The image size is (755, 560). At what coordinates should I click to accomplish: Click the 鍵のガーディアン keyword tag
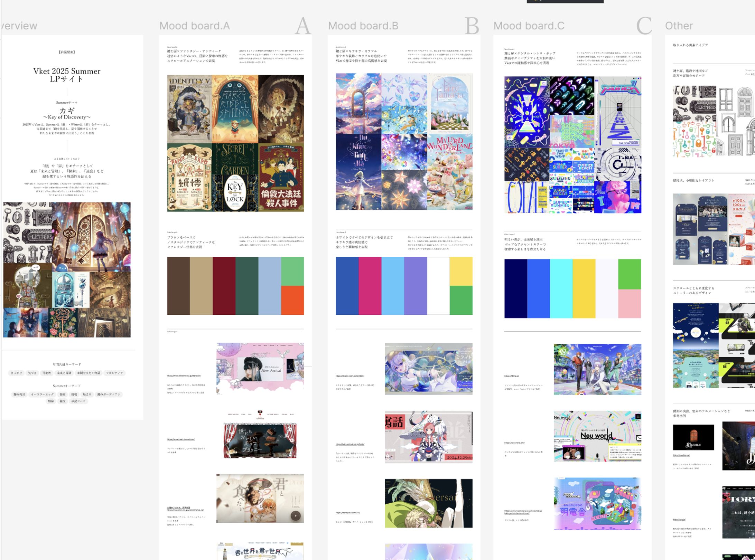(x=109, y=395)
